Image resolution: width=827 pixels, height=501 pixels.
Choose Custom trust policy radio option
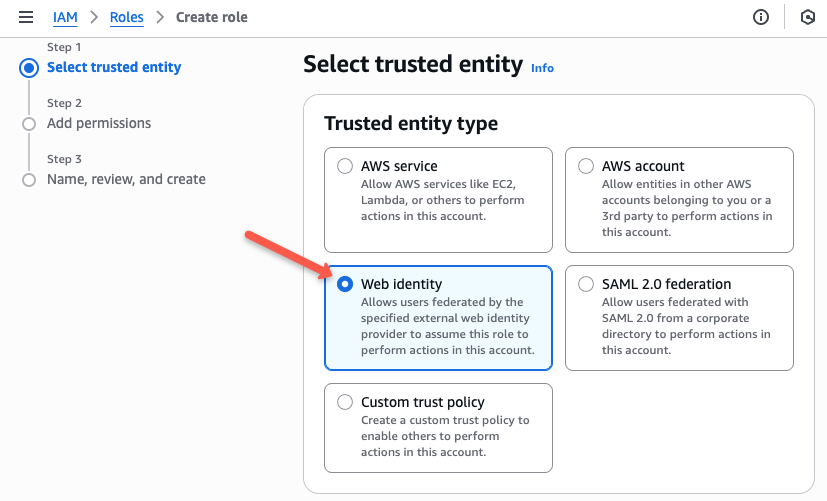click(345, 402)
